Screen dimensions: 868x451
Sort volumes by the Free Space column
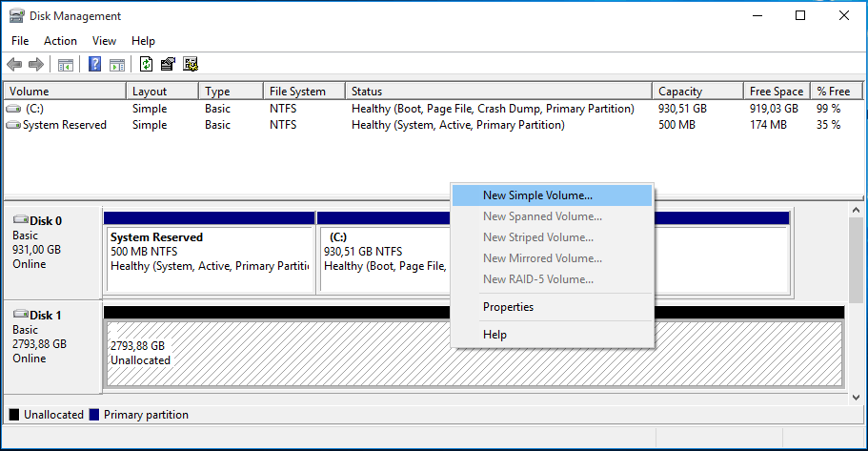point(776,92)
